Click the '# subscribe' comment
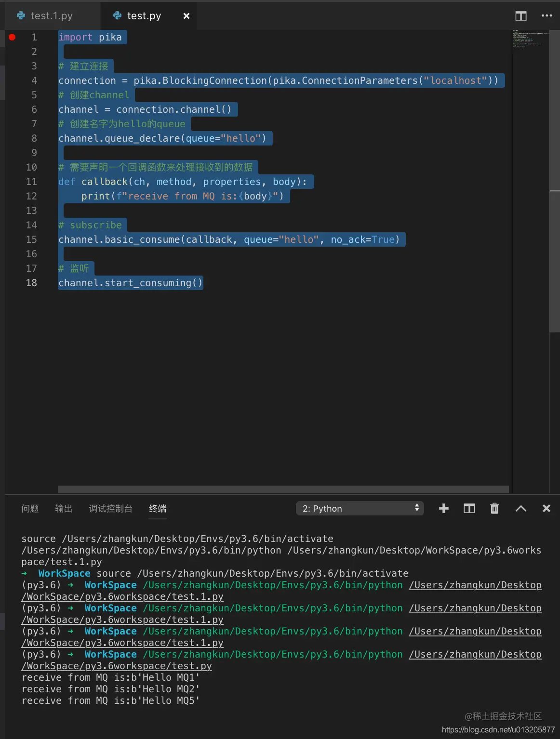The height and width of the screenshot is (739, 560). 90,225
